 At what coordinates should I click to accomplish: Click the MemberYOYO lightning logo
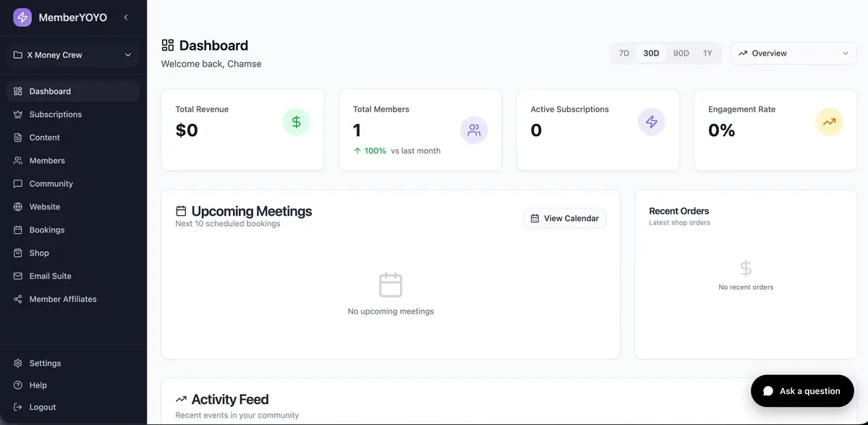click(22, 17)
